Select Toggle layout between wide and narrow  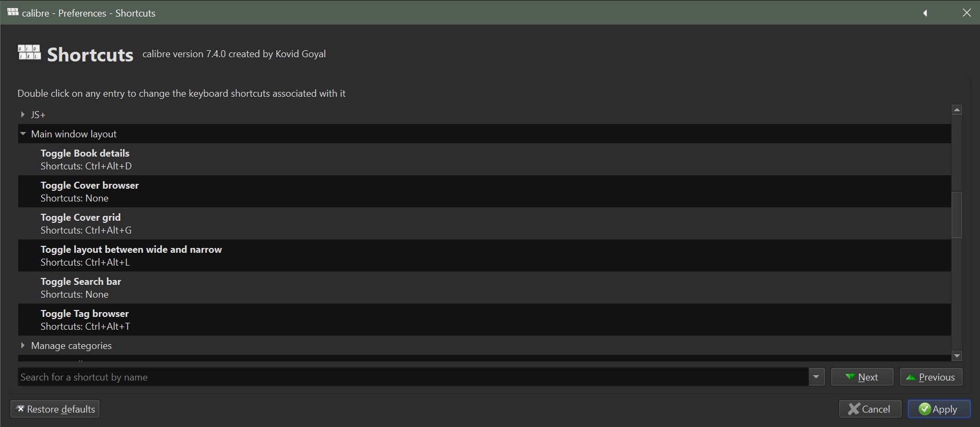[484, 255]
